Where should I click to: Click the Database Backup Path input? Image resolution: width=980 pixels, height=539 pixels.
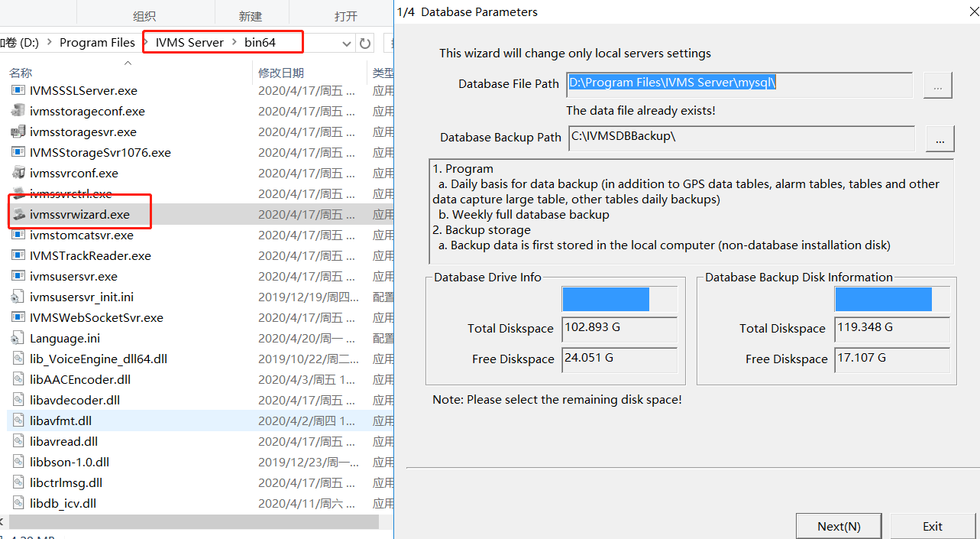(x=741, y=138)
